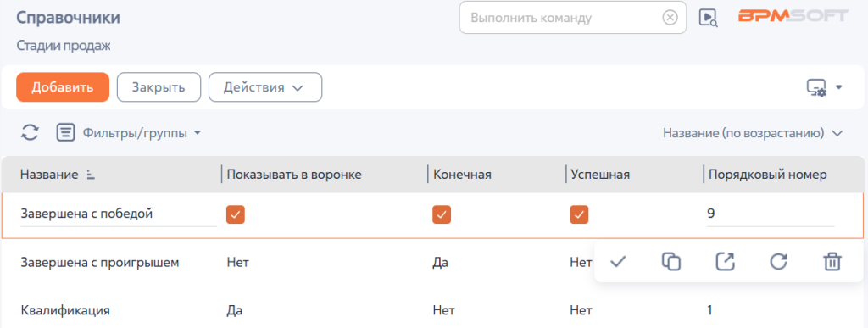Open the record with the external-link icon
868x328 pixels.
pyautogui.click(x=726, y=262)
